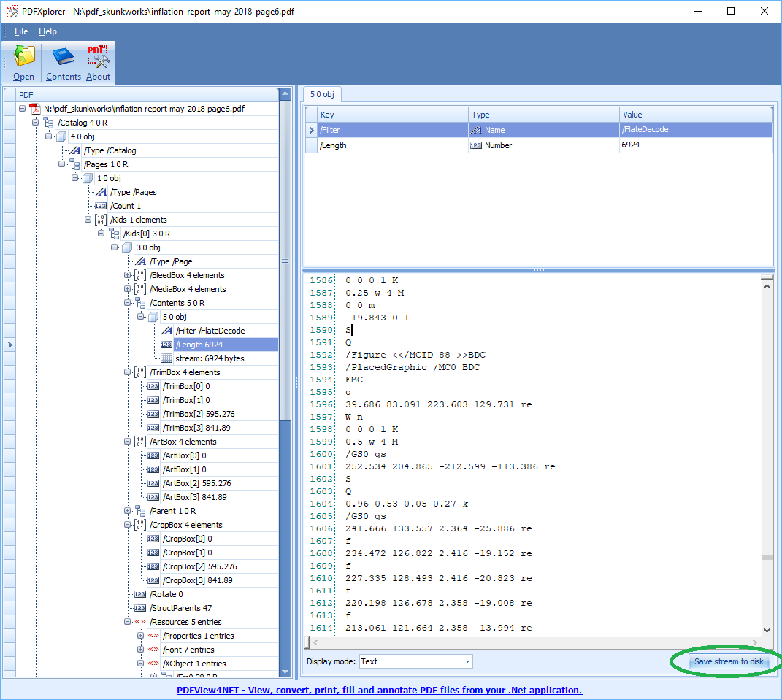Click the tree panel vertical scrollbar thumb
The height and width of the screenshot is (700, 782).
click(x=285, y=261)
